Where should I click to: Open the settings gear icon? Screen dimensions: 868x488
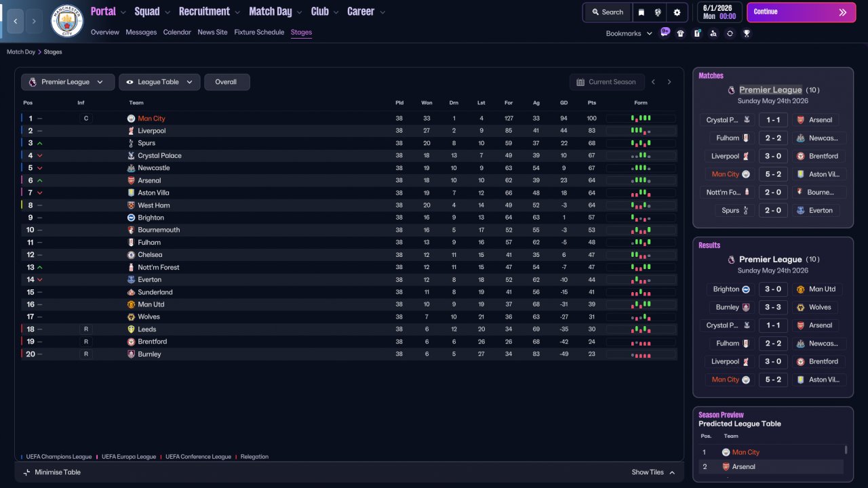677,12
